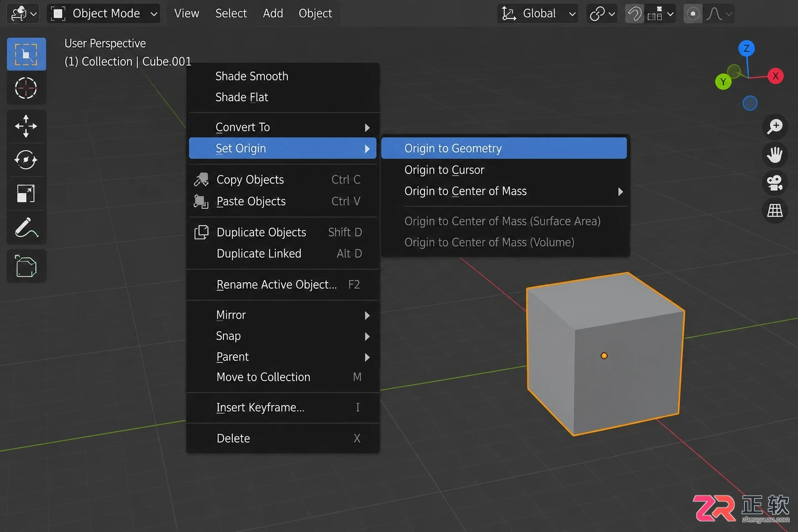
Task: Open the Select menu
Action: pos(231,13)
